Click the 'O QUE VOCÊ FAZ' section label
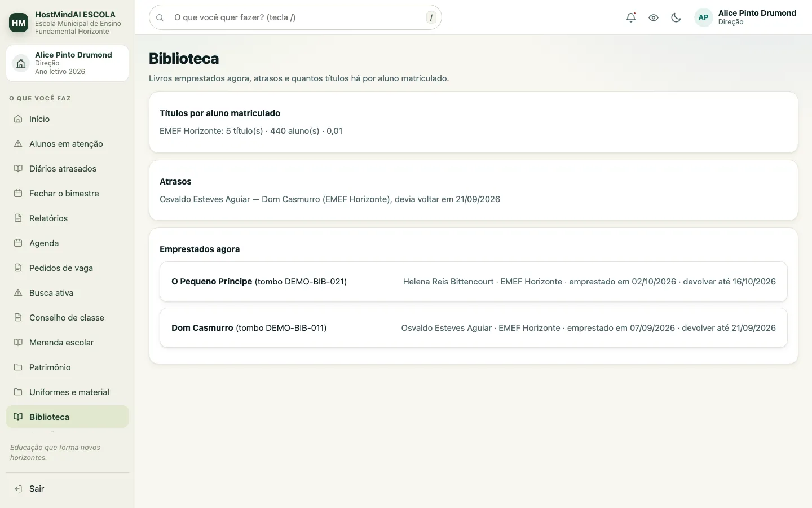Screen dimensions: 812x508 [x=40, y=98]
